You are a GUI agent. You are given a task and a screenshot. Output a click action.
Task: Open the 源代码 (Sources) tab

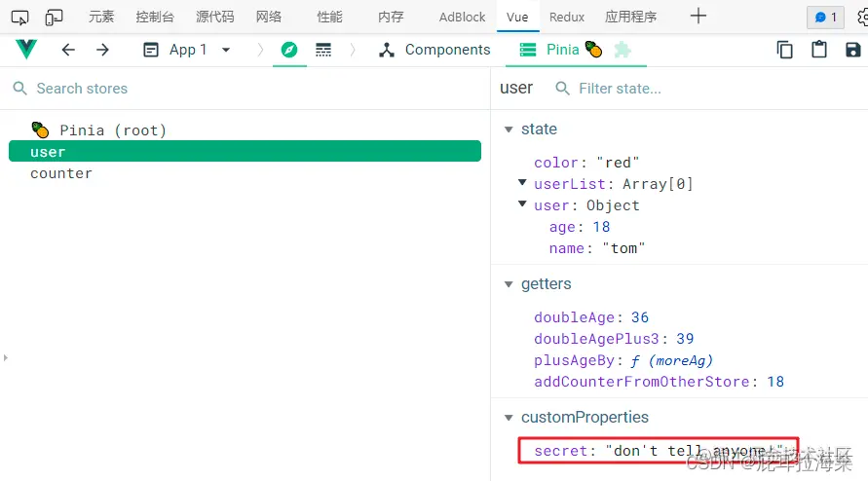pos(214,18)
